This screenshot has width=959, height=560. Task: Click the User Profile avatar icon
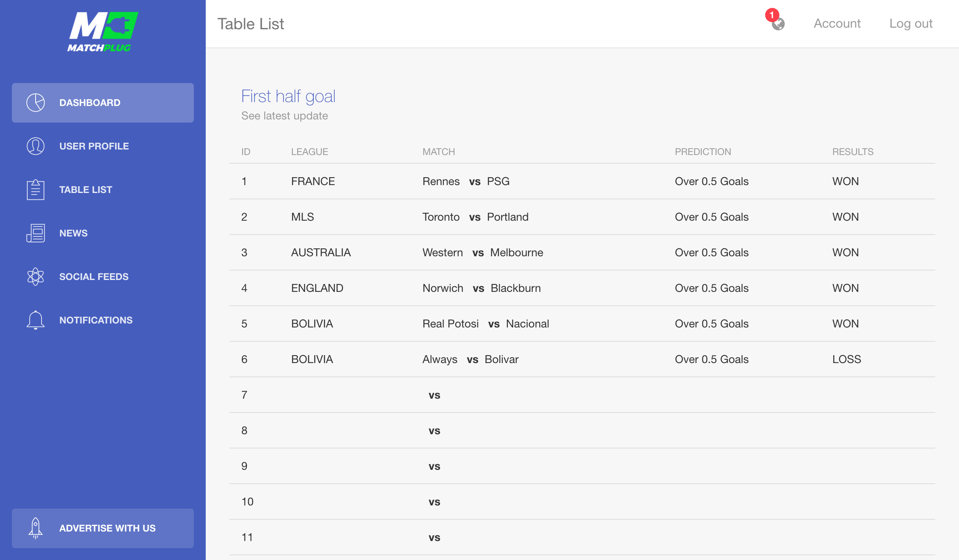click(x=36, y=146)
